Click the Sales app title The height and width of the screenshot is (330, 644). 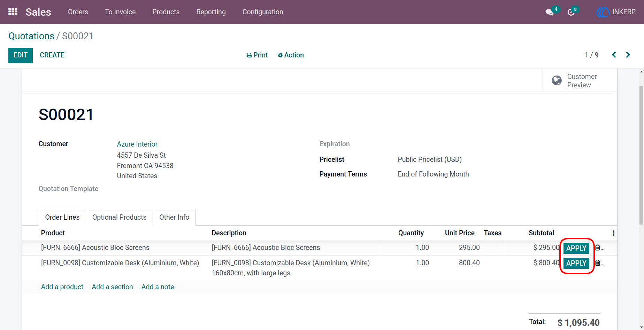[x=38, y=12]
